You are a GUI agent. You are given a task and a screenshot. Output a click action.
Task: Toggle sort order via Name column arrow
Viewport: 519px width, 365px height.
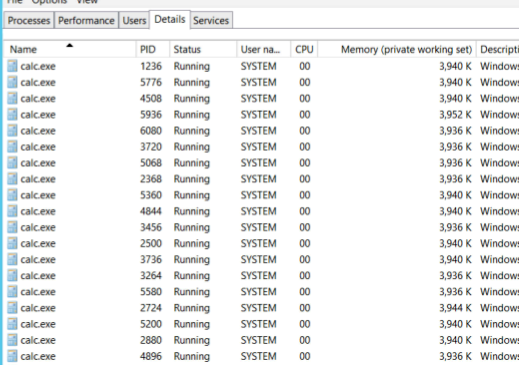pyautogui.click(x=69, y=45)
